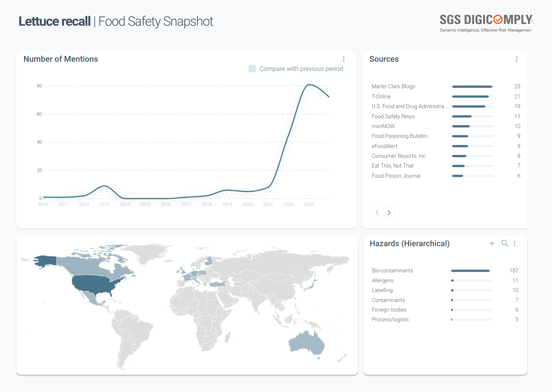Select the Food Safety News source

[x=393, y=117]
